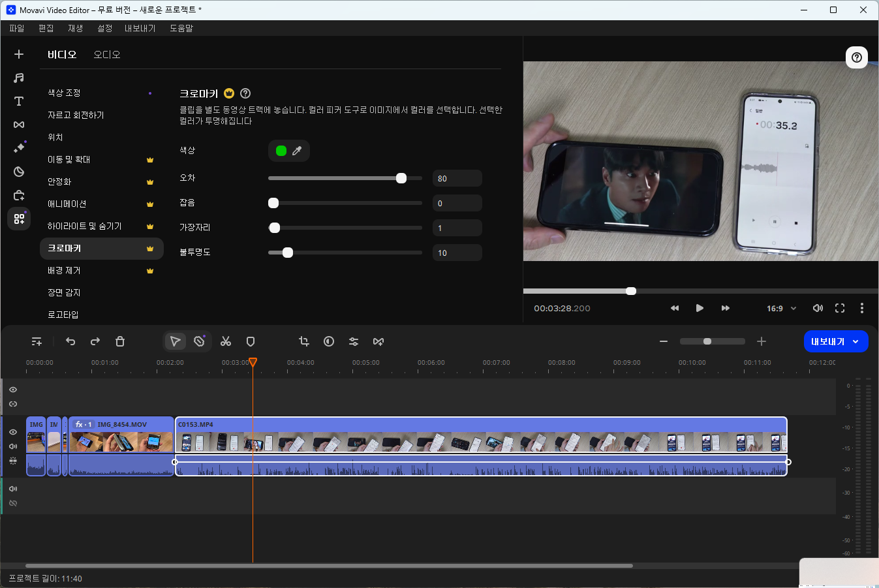Toggle link icon of upper overlay track
This screenshot has height=588, width=879.
13,404
